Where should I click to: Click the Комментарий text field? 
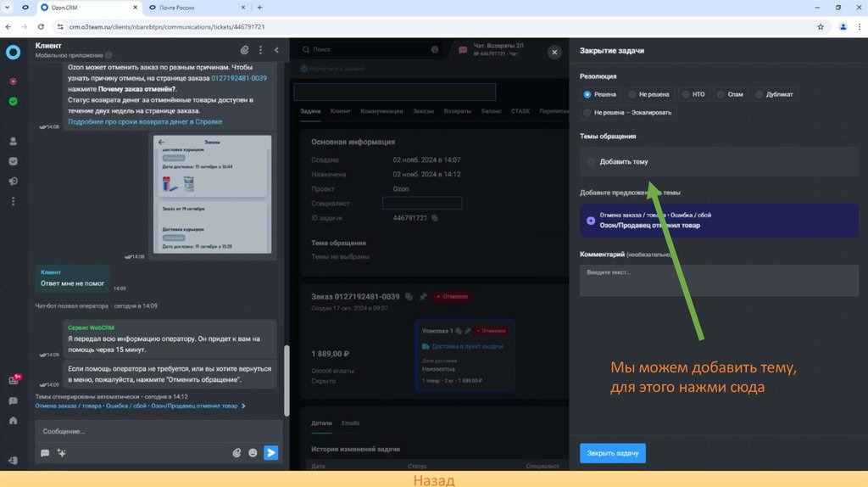[x=719, y=280]
